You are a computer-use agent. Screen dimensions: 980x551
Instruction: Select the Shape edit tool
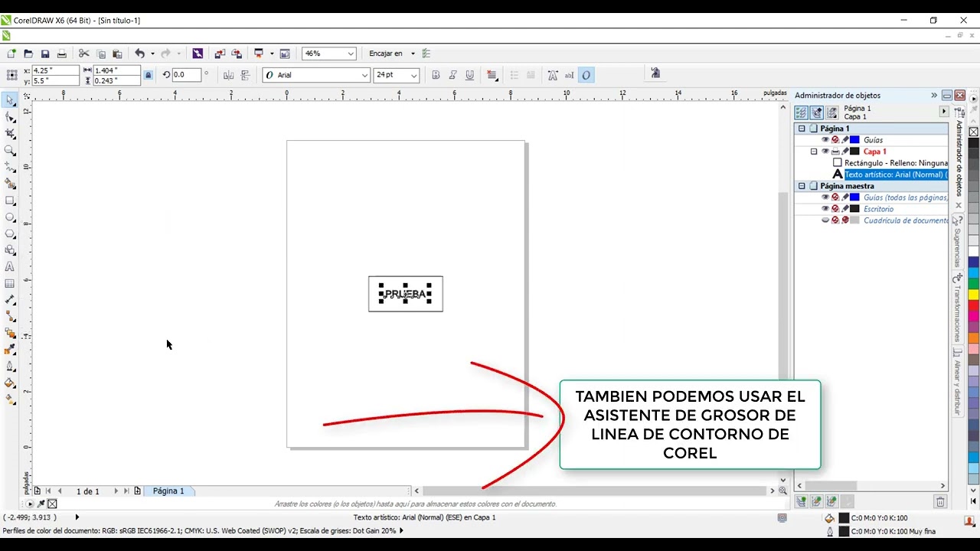(x=10, y=117)
